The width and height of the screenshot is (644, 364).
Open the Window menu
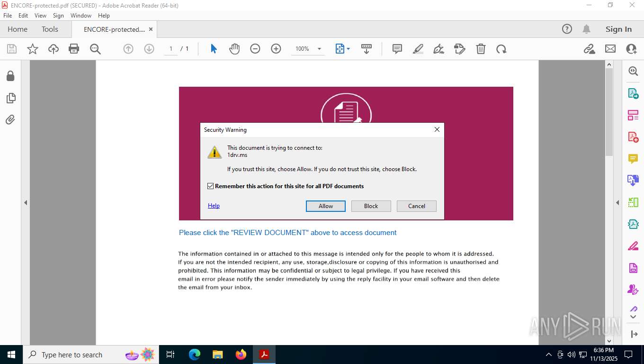coord(81,16)
